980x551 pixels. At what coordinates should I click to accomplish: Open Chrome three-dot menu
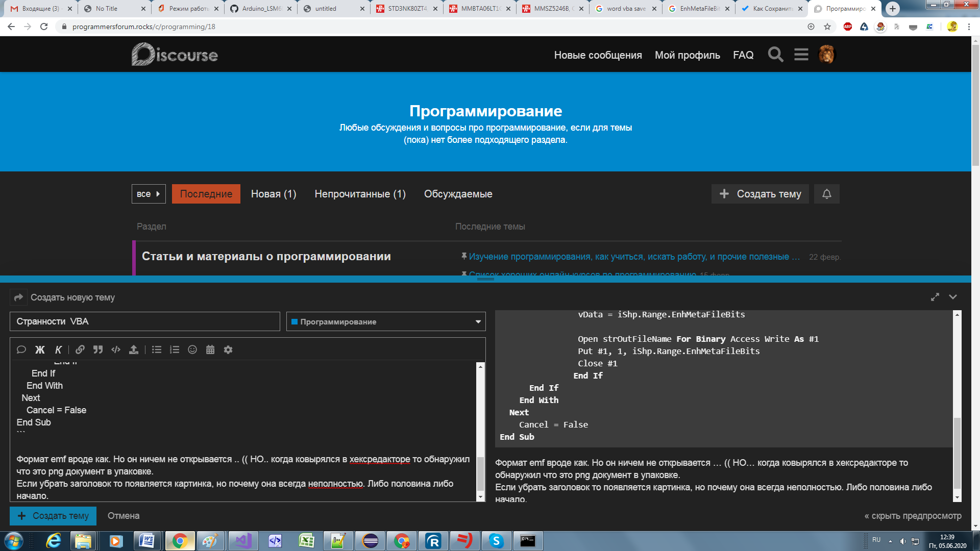(x=969, y=27)
